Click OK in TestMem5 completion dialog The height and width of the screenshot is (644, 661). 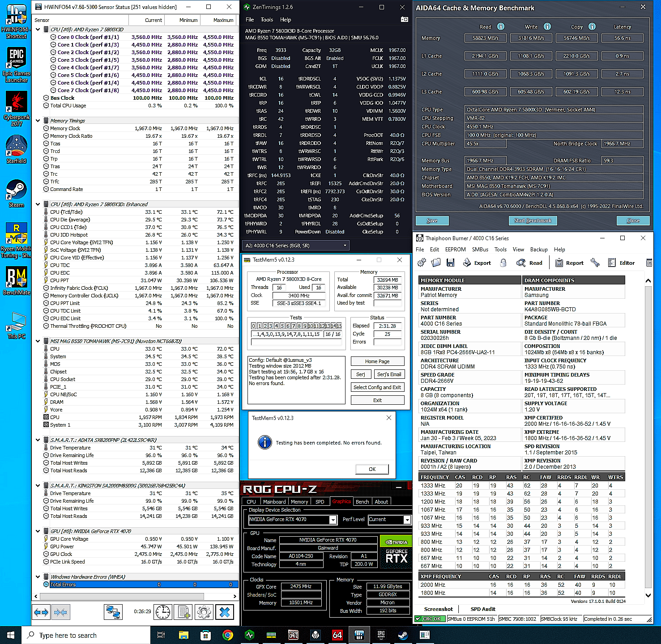(372, 469)
